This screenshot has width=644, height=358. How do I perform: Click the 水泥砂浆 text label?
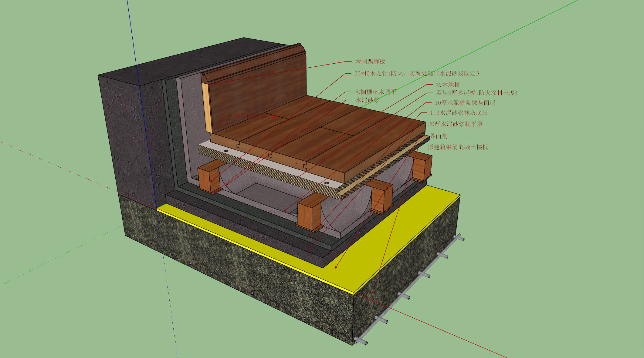[367, 100]
